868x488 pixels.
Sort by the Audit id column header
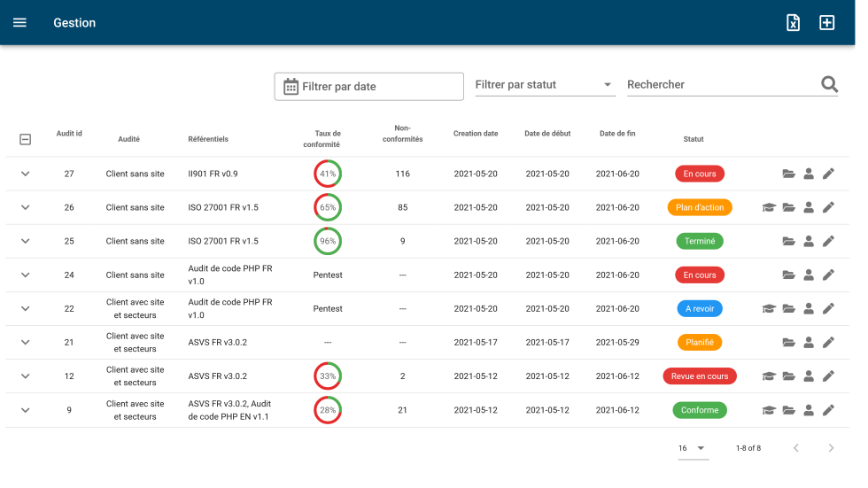69,134
